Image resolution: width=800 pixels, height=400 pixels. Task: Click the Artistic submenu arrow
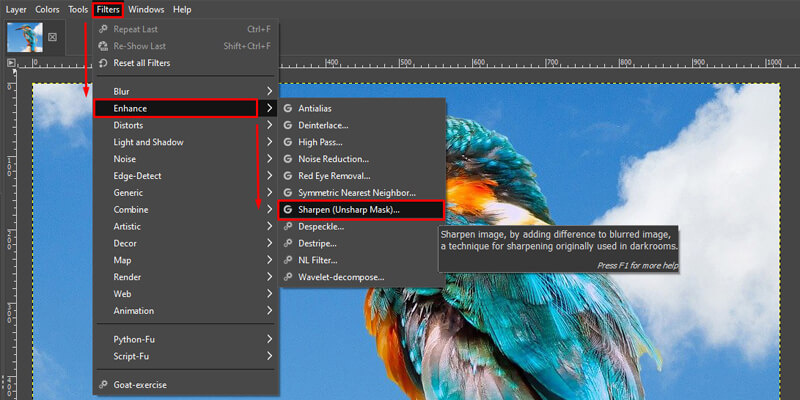pyautogui.click(x=269, y=226)
